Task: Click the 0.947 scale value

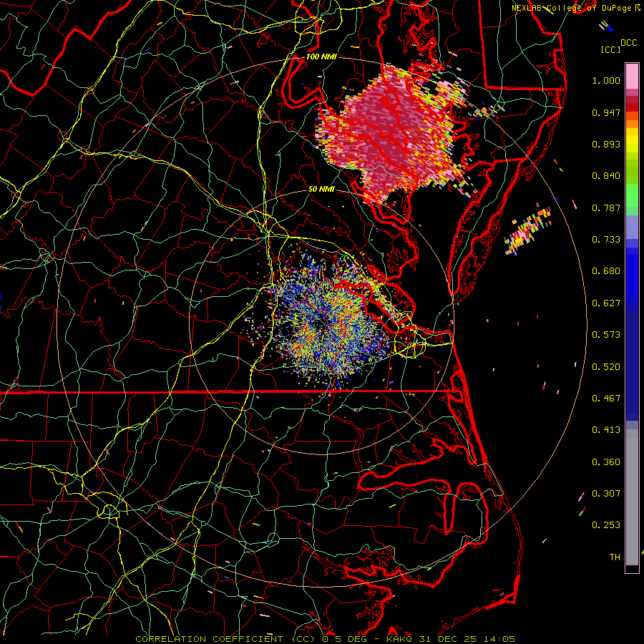Action: (x=606, y=112)
